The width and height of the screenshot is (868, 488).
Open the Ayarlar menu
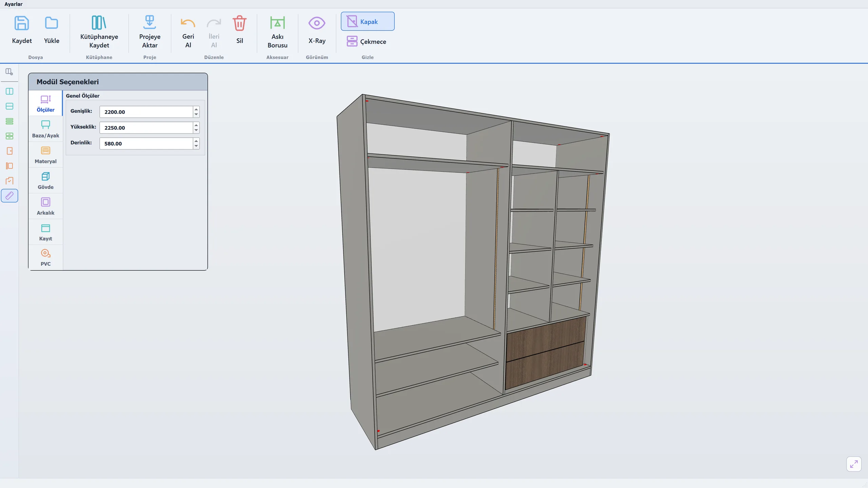13,4
